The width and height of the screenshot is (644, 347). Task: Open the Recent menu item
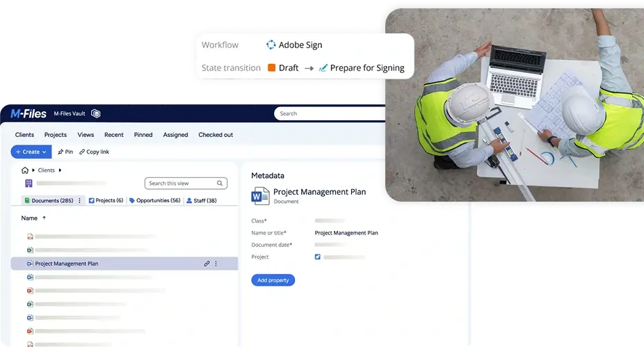pyautogui.click(x=114, y=135)
